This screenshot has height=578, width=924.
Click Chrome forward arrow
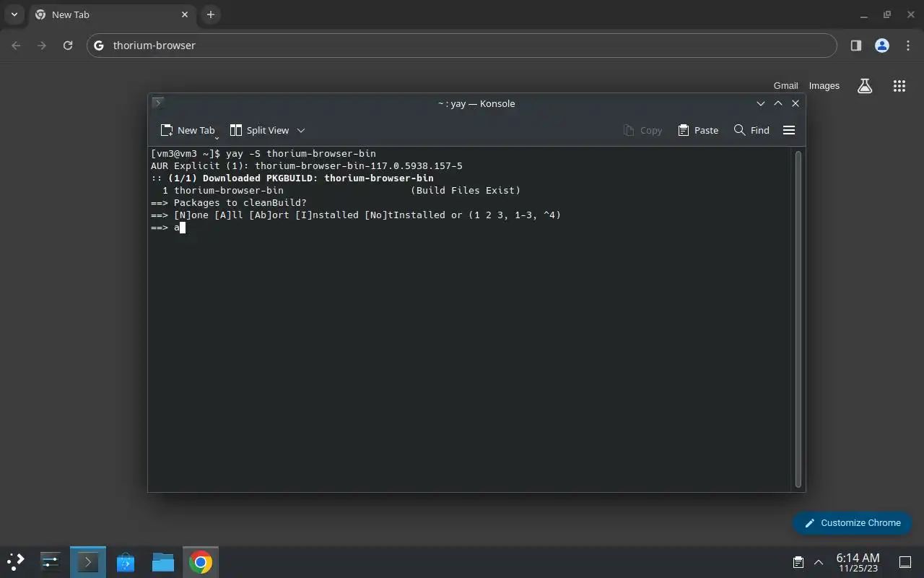(x=42, y=45)
